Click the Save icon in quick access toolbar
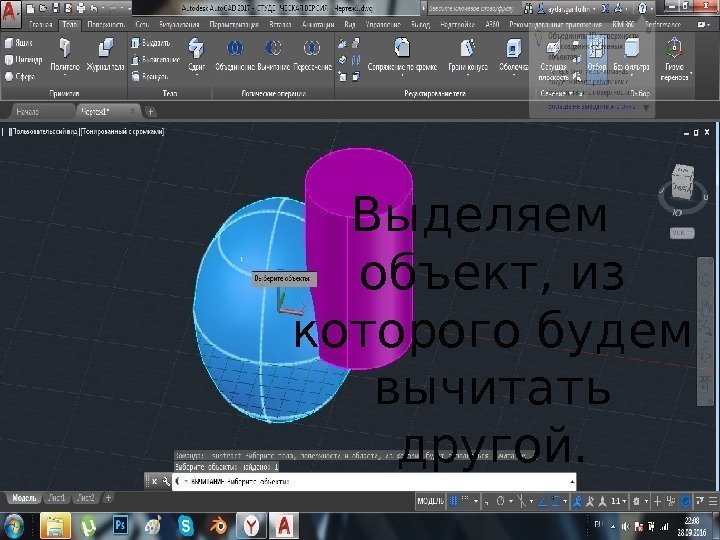720x540 pixels. 56,8
